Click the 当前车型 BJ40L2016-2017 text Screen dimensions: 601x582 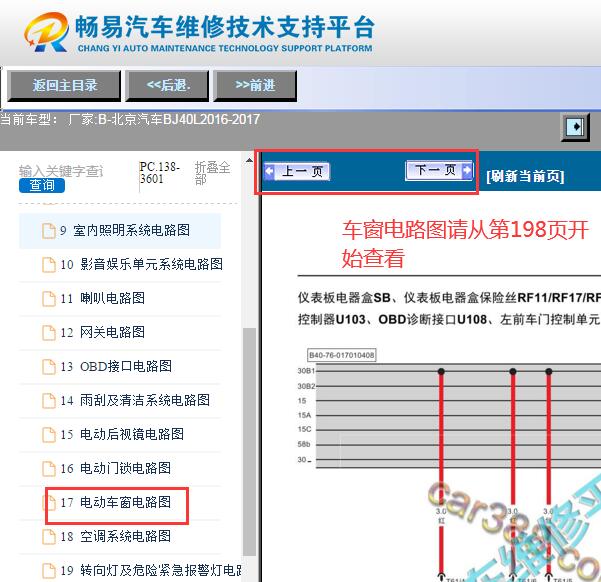point(130,119)
